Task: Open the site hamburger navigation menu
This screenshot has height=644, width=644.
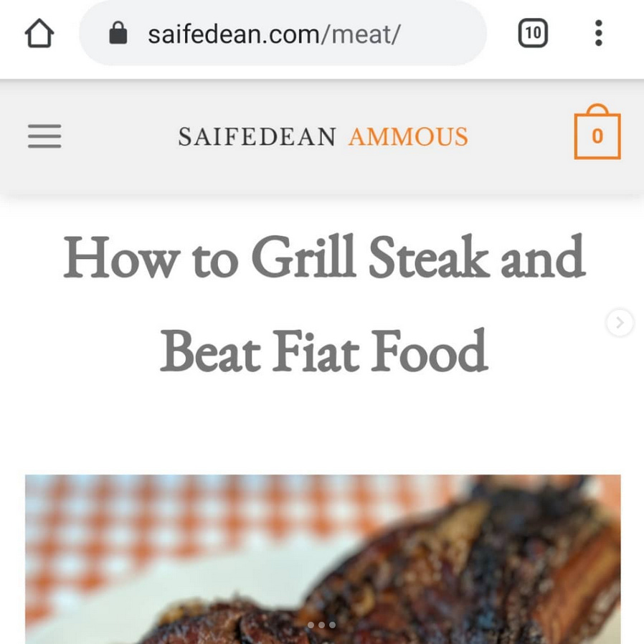Action: point(44,136)
